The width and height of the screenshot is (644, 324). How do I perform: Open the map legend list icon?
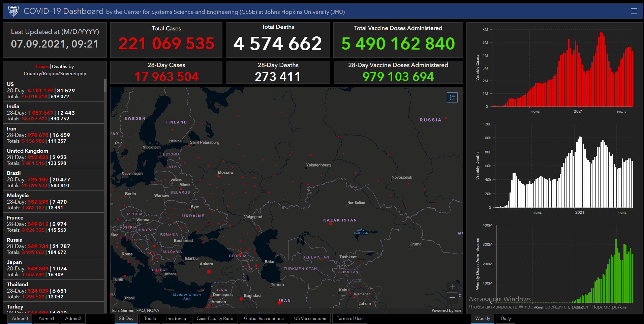point(452,97)
